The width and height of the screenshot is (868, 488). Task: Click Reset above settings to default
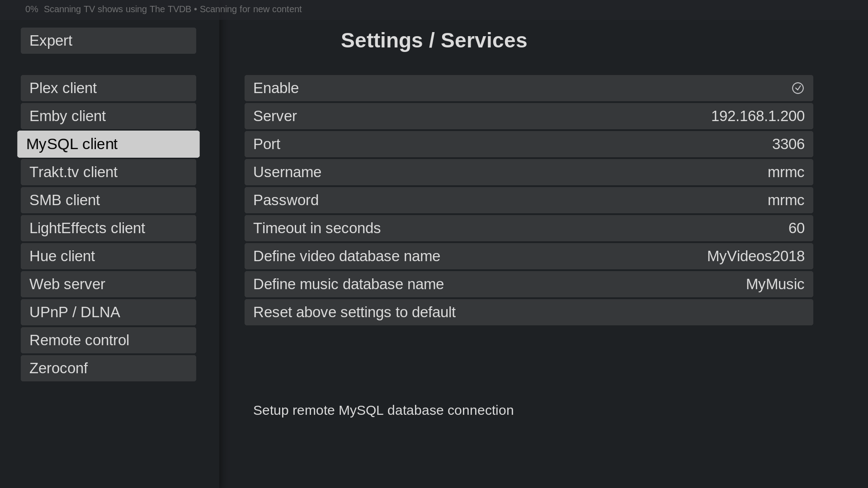(528, 312)
